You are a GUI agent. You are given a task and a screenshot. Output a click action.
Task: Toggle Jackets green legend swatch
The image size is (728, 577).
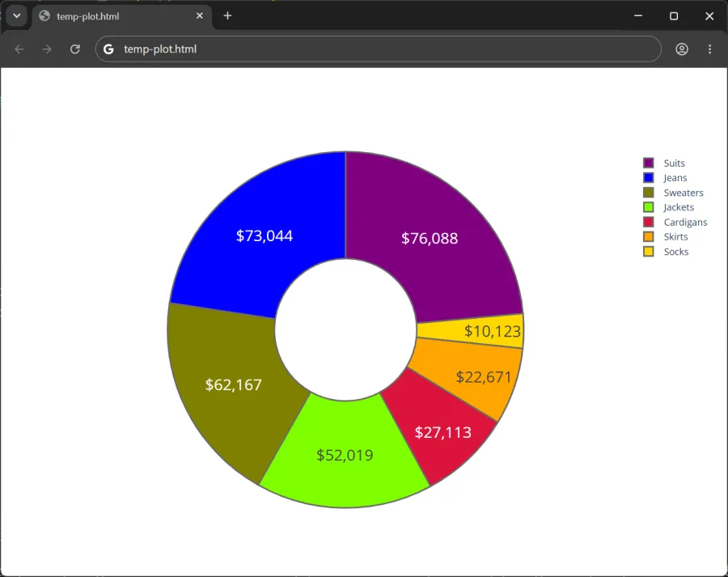[648, 207]
